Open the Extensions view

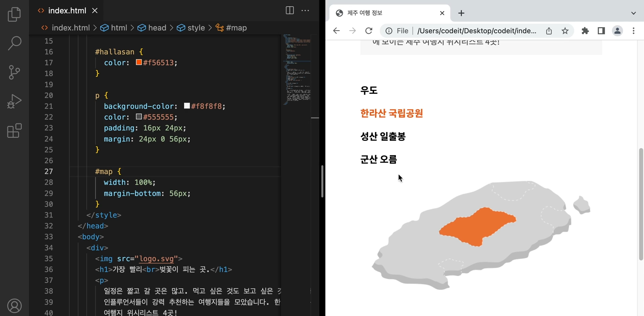[x=14, y=130]
